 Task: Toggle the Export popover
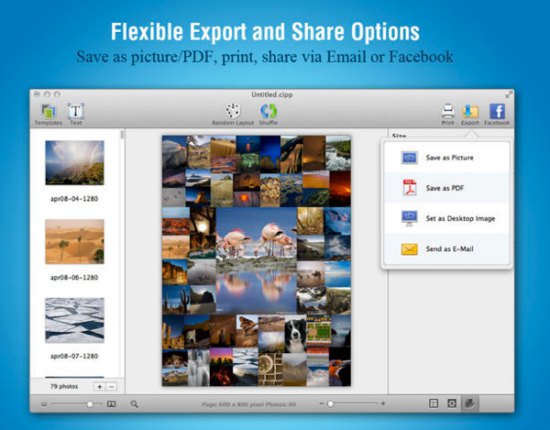(470, 114)
